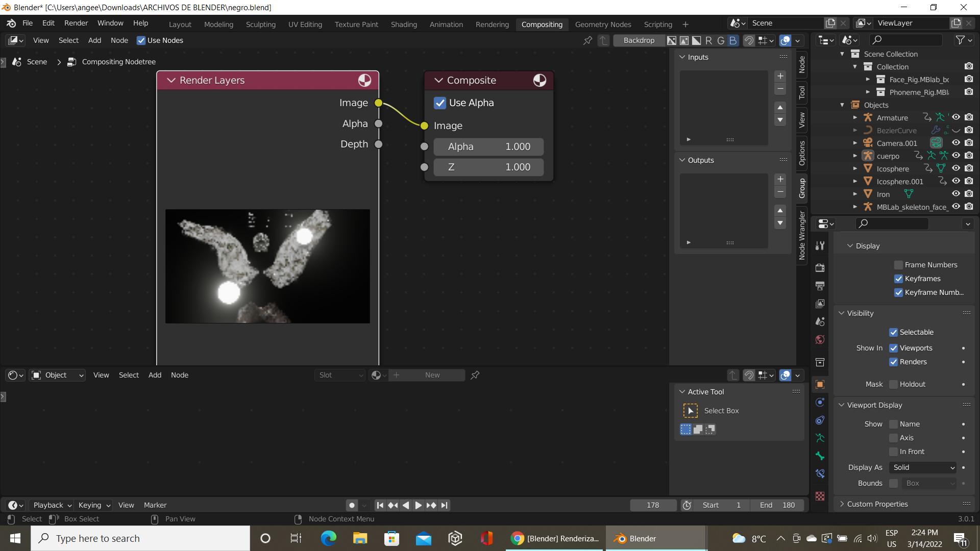Disable the Use Alpha checkbox
The height and width of the screenshot is (551, 980).
(x=440, y=103)
